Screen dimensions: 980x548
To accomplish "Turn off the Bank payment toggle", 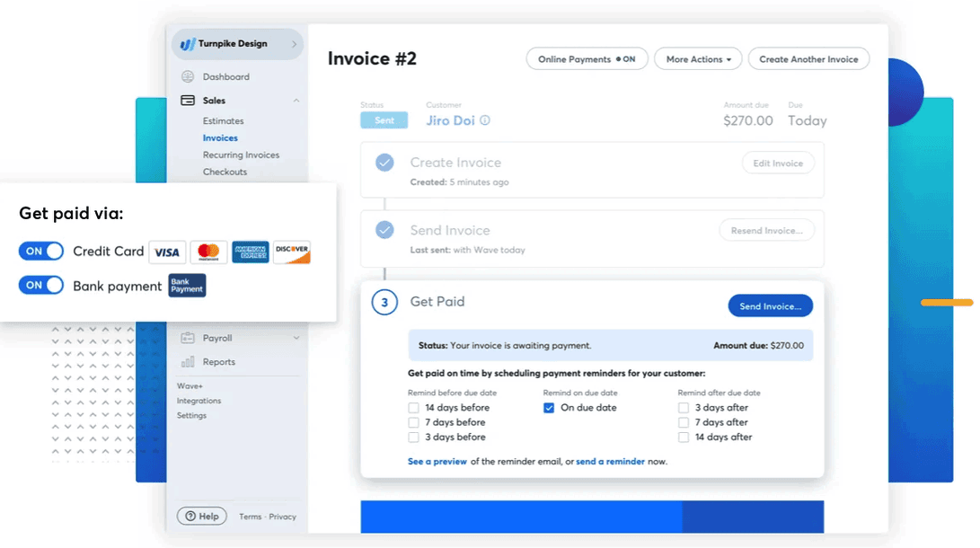I will coord(40,287).
